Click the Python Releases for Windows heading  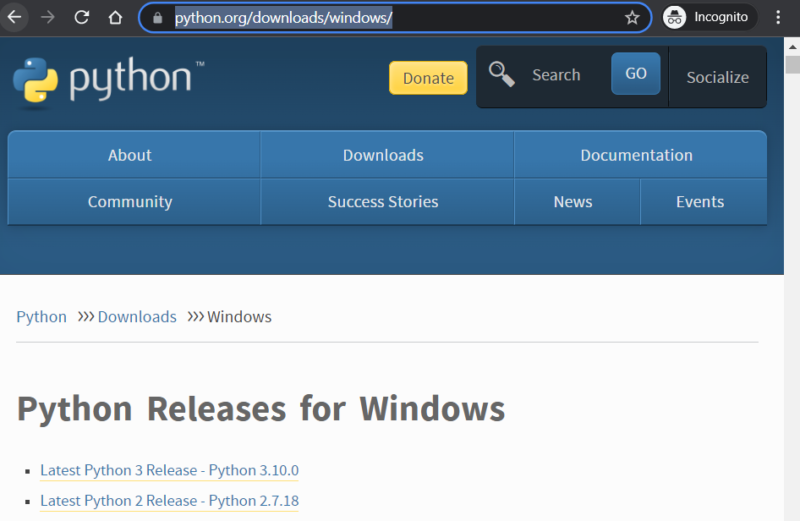click(261, 409)
